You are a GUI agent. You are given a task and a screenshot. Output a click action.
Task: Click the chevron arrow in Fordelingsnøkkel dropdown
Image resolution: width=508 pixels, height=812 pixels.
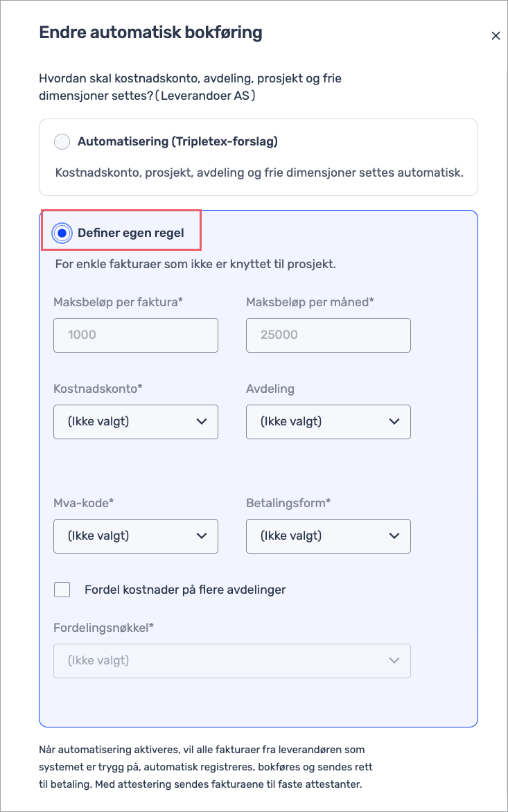pos(394,660)
